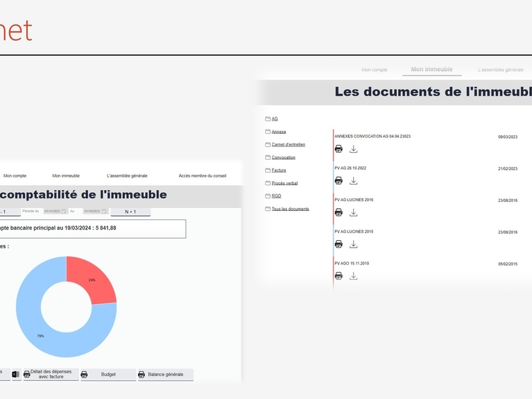The width and height of the screenshot is (532, 399).
Task: Click printer icon on Balance générale button
Action: (141, 375)
